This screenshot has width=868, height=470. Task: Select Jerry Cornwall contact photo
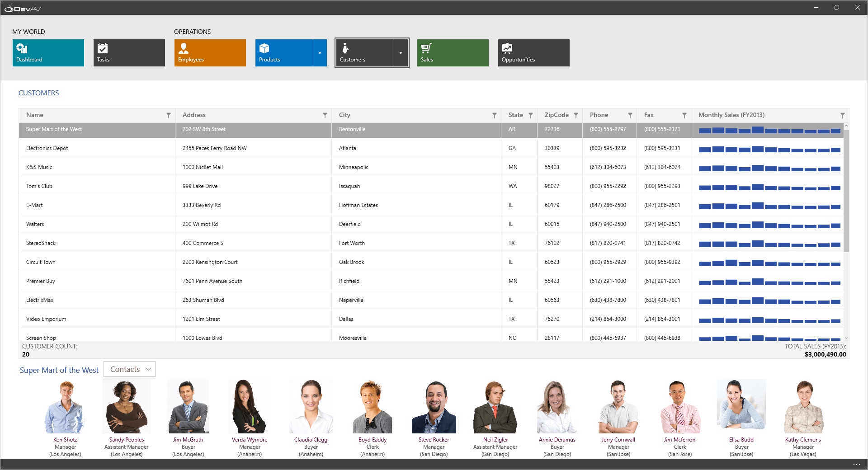[x=618, y=407]
